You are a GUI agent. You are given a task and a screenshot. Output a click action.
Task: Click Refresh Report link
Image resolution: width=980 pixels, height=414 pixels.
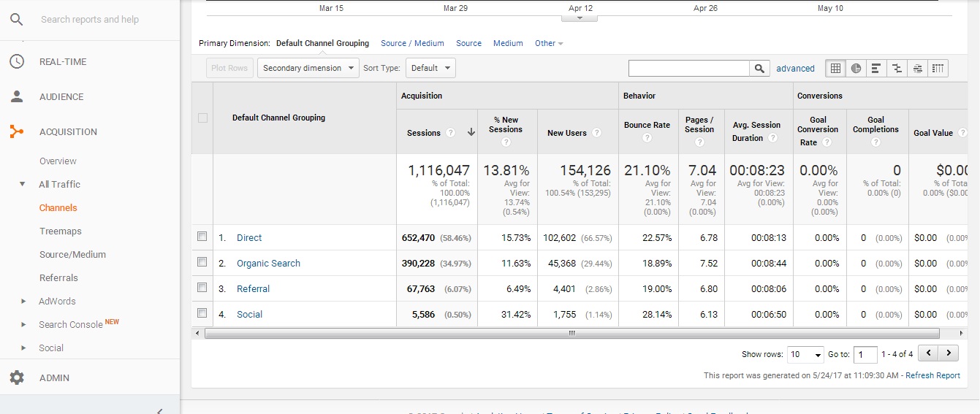click(x=932, y=375)
